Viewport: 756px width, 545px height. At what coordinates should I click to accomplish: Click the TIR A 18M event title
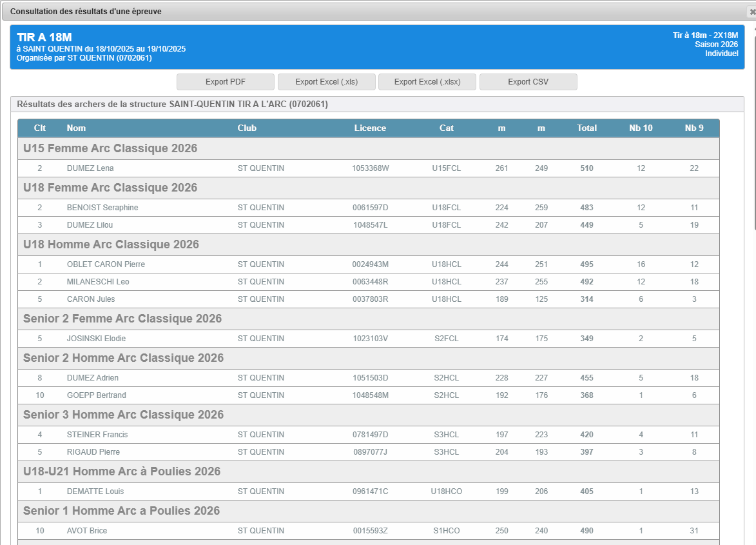(x=44, y=37)
